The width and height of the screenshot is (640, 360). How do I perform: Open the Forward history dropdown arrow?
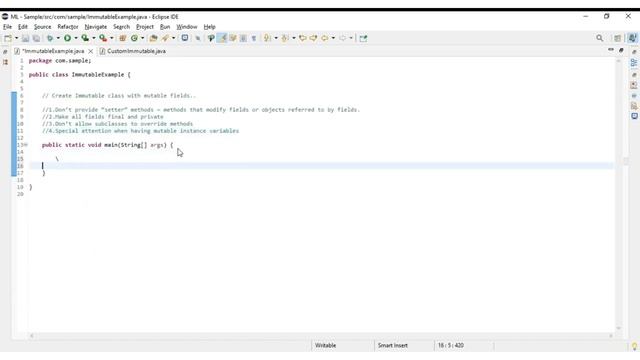click(x=351, y=38)
